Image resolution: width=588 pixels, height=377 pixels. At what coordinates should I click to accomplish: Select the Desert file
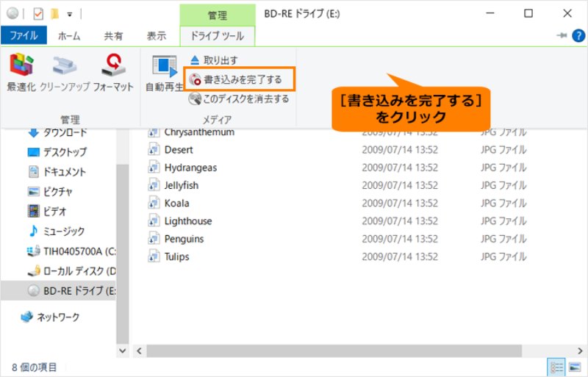tap(179, 150)
